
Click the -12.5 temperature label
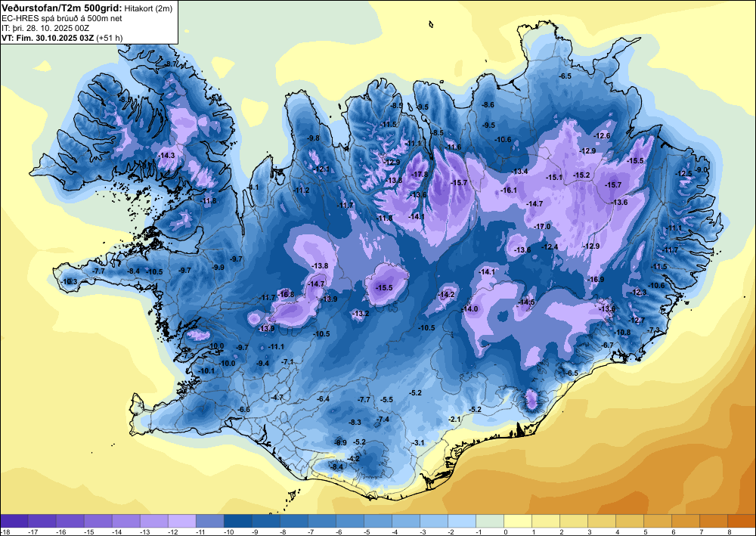coord(683,174)
